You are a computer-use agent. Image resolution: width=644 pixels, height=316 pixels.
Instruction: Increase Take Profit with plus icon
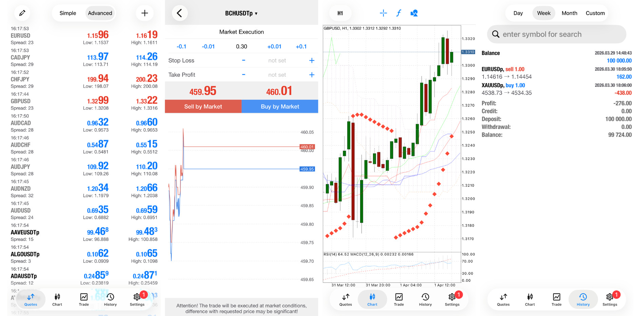[x=312, y=75]
